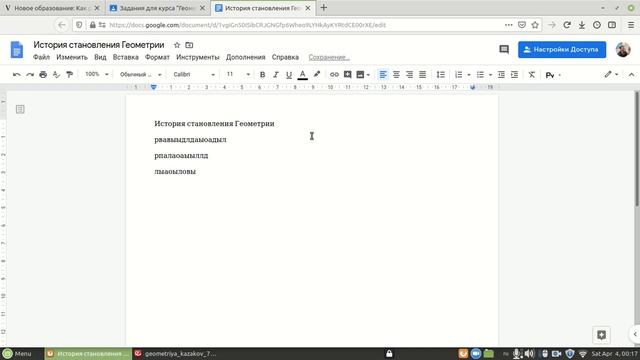Show the side panel arrow
Image resolution: width=640 pixels, height=360 pixels.
(635, 334)
